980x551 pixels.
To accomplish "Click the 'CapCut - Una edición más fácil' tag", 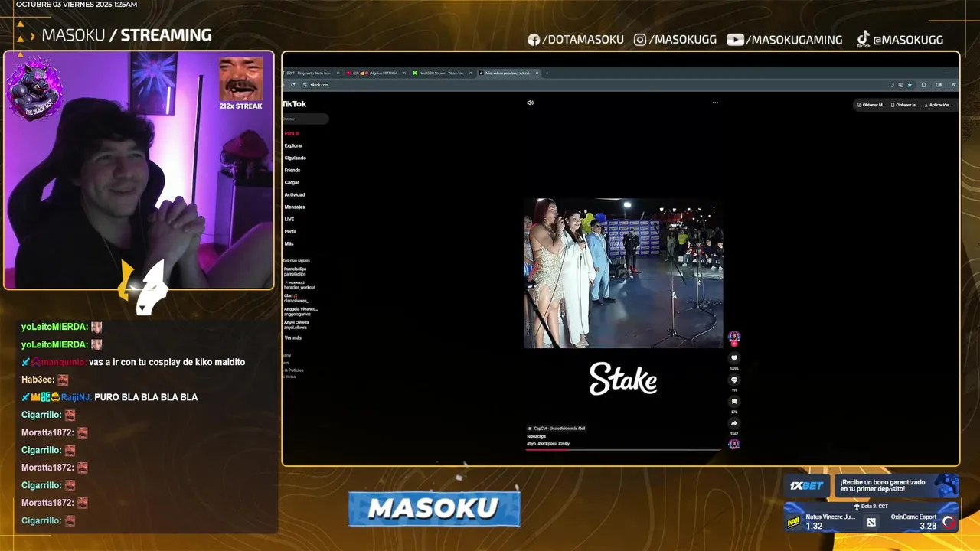I will [557, 429].
